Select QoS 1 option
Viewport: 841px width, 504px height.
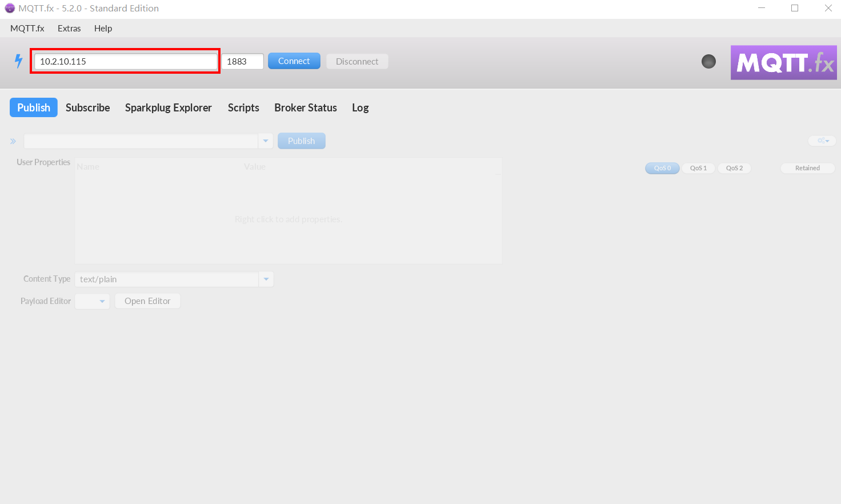[698, 168]
